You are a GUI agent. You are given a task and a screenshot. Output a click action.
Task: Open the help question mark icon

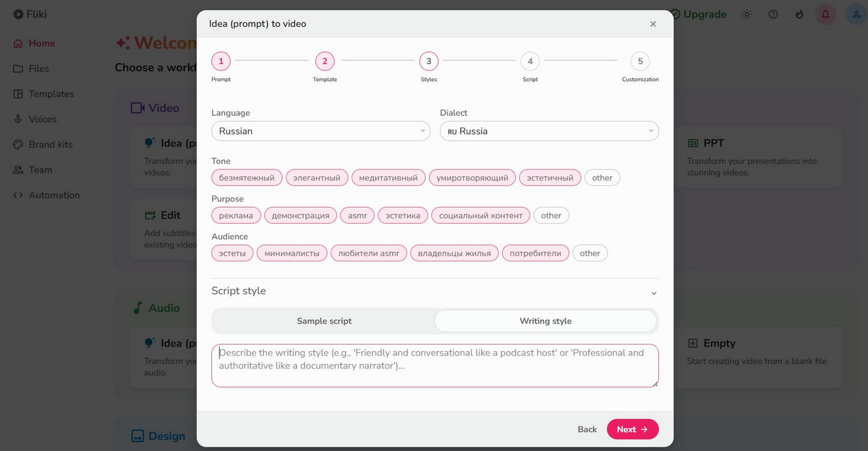pos(773,14)
